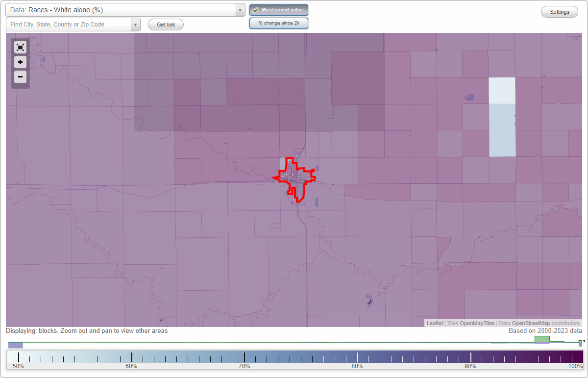The height and width of the screenshot is (378, 588).
Task: Zoom in using the plus icon
Action: [x=20, y=62]
